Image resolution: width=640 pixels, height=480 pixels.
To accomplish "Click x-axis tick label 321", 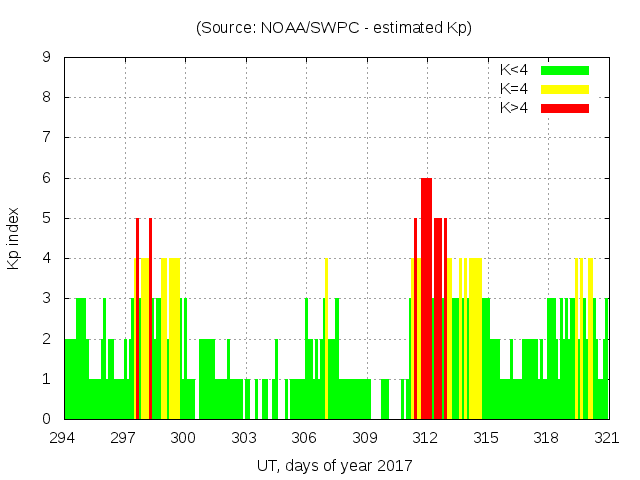I will click(607, 438).
